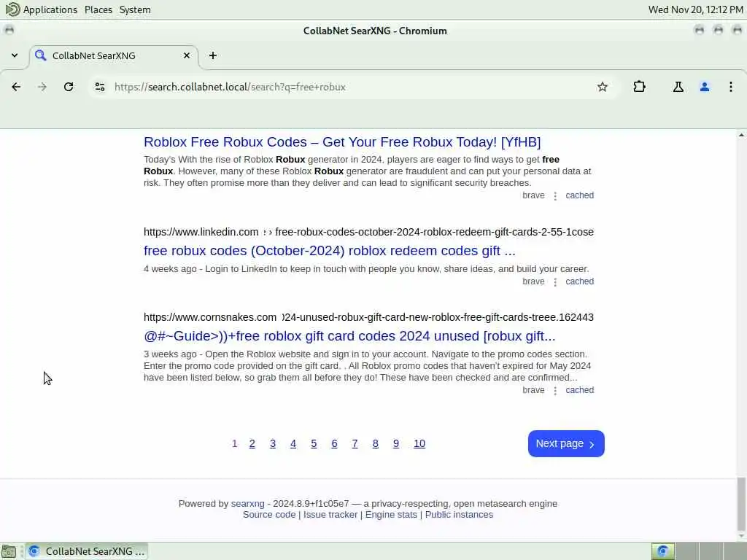
Task: Open the Extensions puzzle icon
Action: pos(639,87)
